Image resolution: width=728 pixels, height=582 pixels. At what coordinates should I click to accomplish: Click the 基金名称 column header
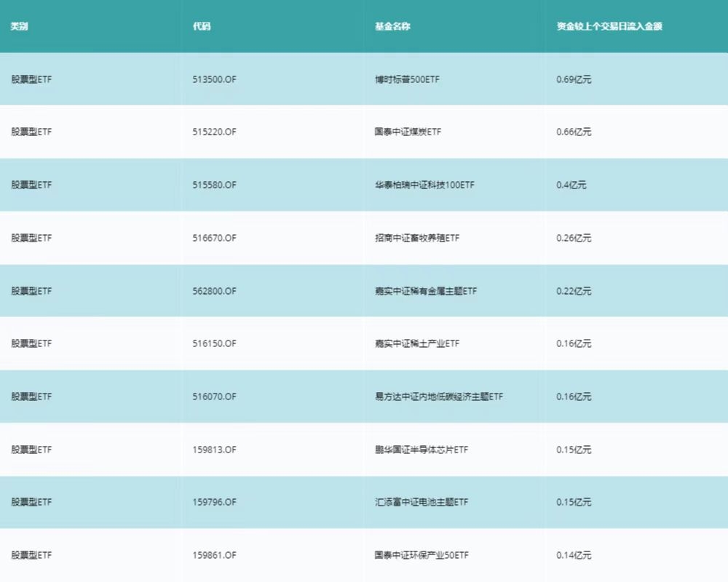click(x=393, y=26)
